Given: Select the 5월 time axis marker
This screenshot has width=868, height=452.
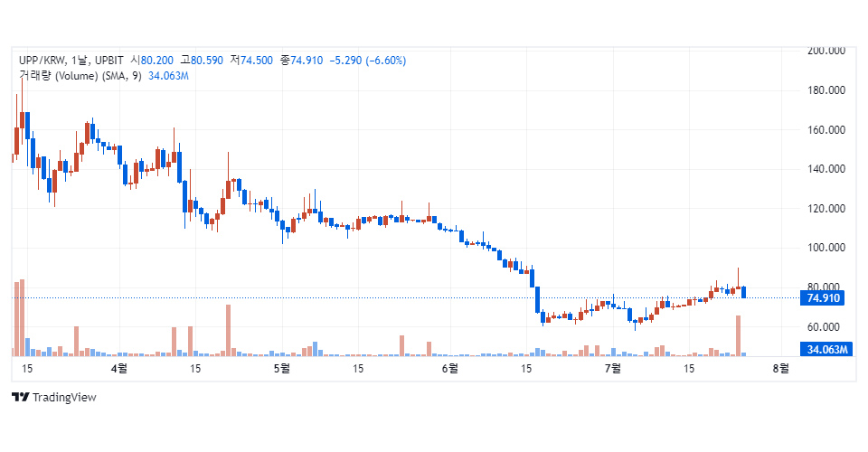Looking at the screenshot, I should [x=282, y=369].
